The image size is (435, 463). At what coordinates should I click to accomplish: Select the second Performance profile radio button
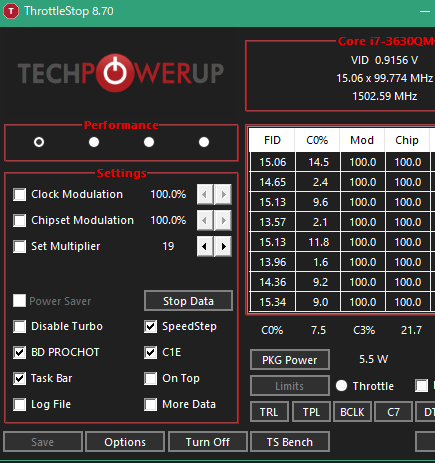coord(94,142)
